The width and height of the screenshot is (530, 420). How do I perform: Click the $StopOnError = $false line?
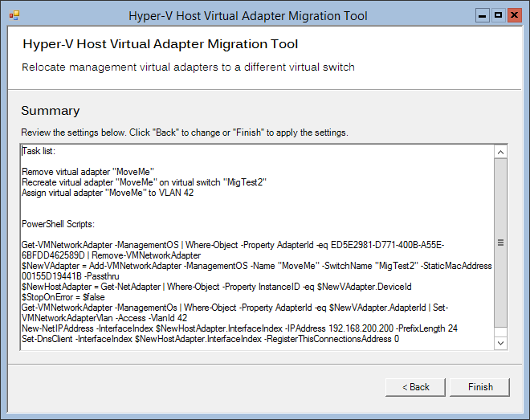[63, 297]
